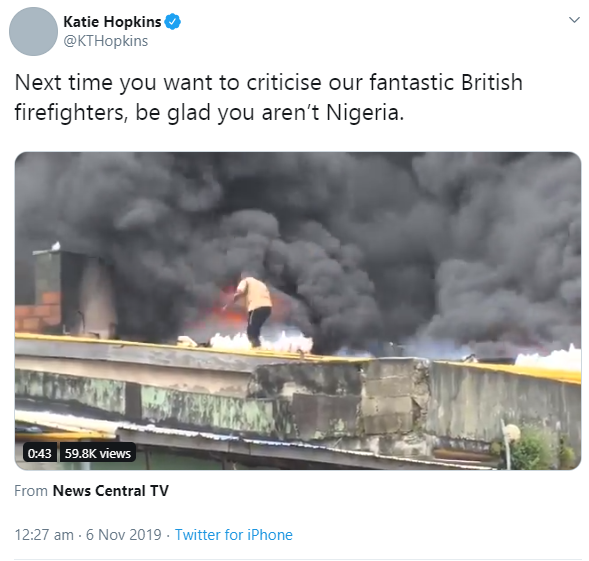The width and height of the screenshot is (589, 561).
Task: Open the tweet options chevron menu
Action: (574, 20)
